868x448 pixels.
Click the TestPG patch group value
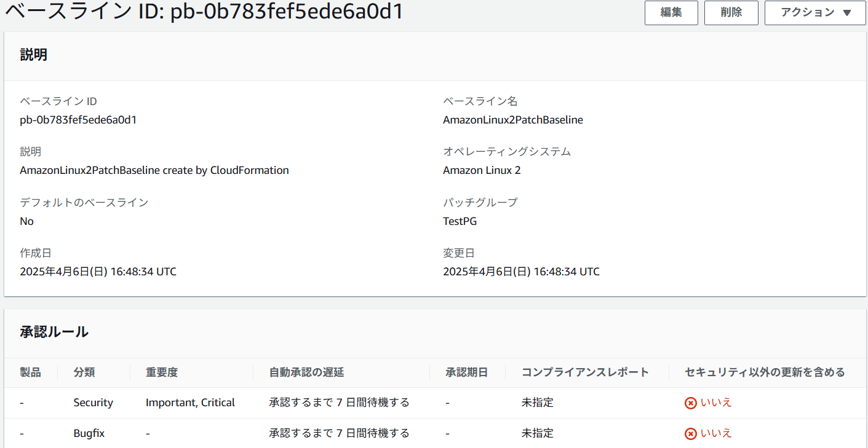(x=460, y=221)
